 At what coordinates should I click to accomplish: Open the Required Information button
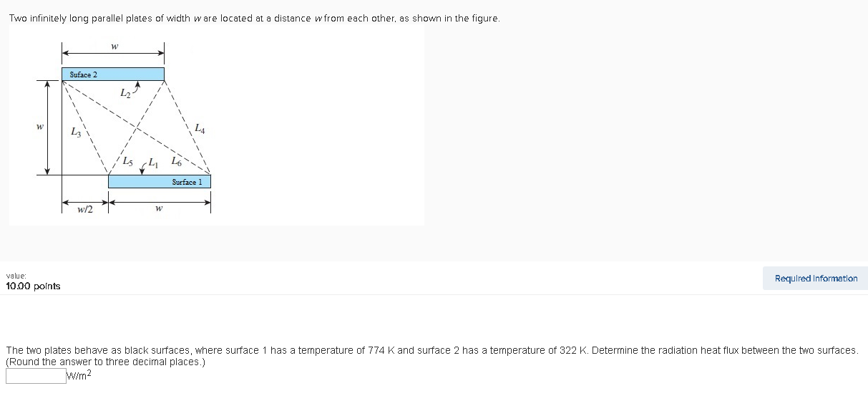click(x=815, y=279)
